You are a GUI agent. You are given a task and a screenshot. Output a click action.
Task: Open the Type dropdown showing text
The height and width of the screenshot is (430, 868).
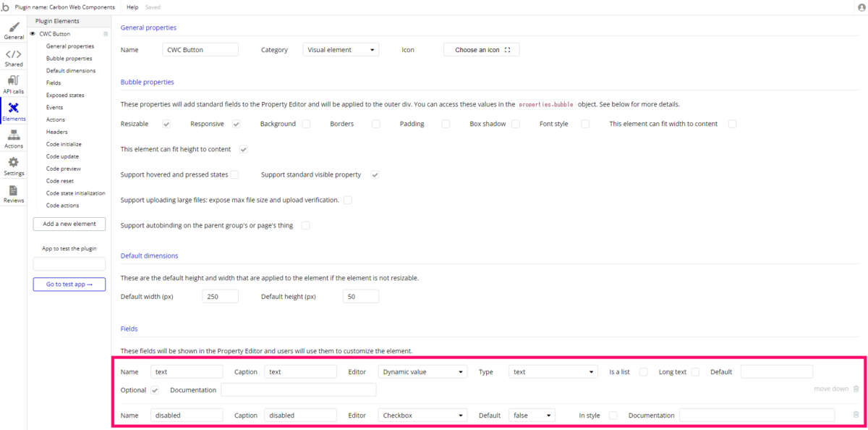(x=553, y=371)
